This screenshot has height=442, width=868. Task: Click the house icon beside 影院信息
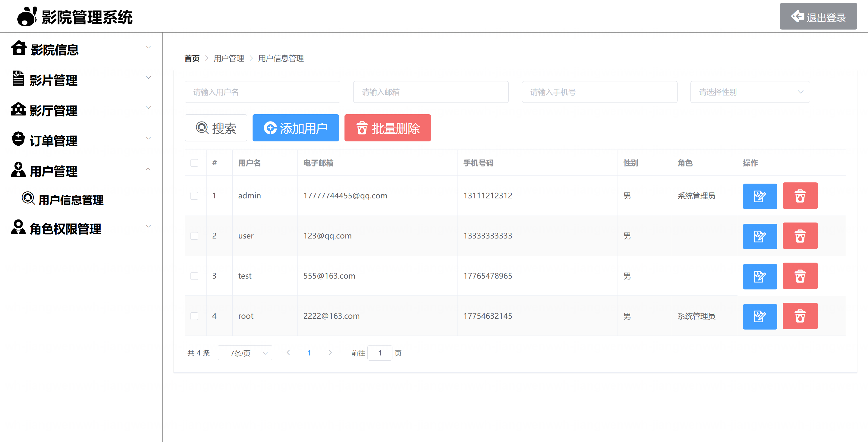point(19,48)
